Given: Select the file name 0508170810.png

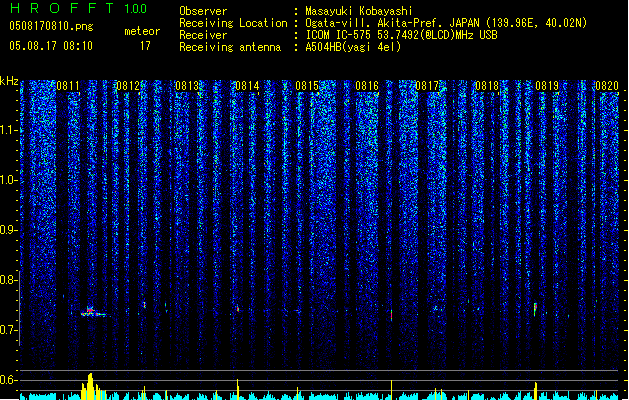Looking at the screenshot, I should [51, 26].
